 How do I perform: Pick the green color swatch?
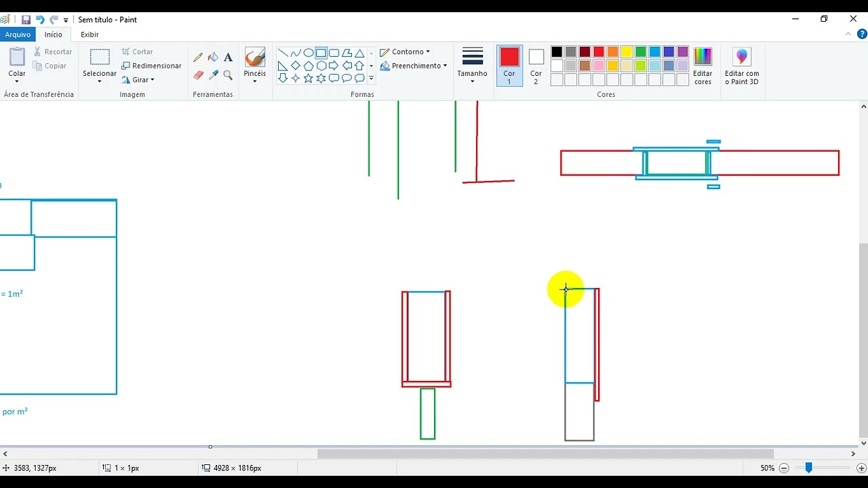tap(641, 52)
